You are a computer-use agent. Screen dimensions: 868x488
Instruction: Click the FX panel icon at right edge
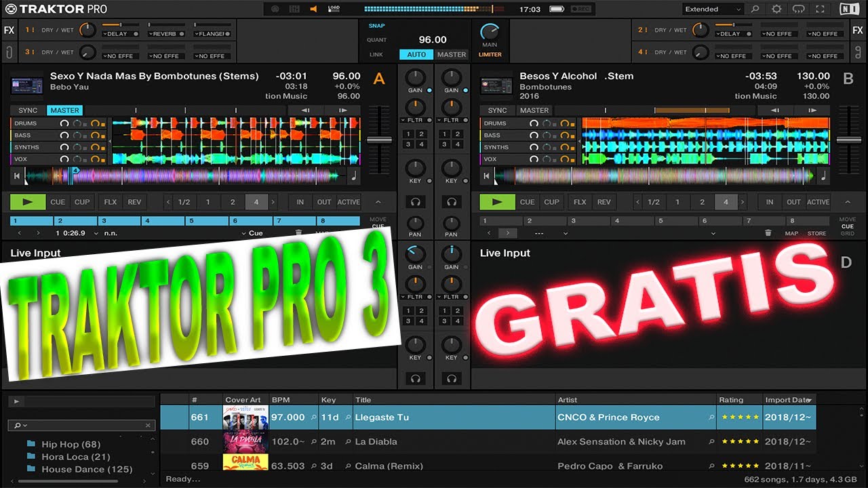pyautogui.click(x=858, y=30)
